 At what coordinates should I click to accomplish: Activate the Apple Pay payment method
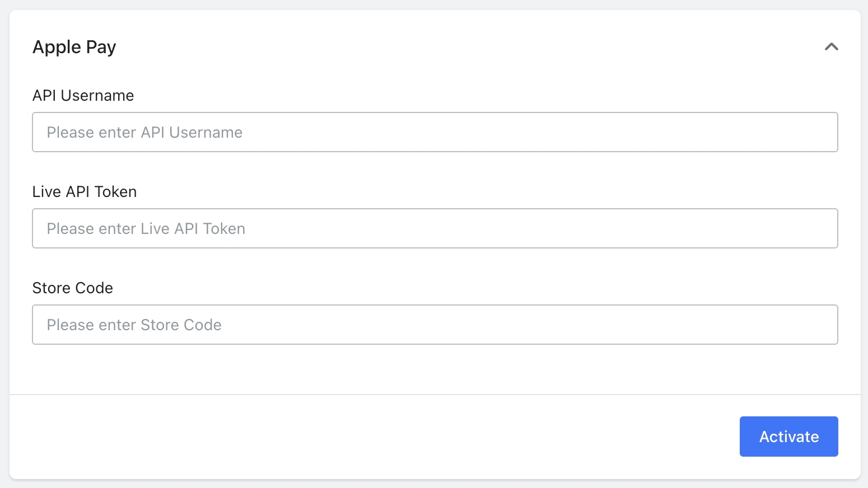(x=788, y=437)
